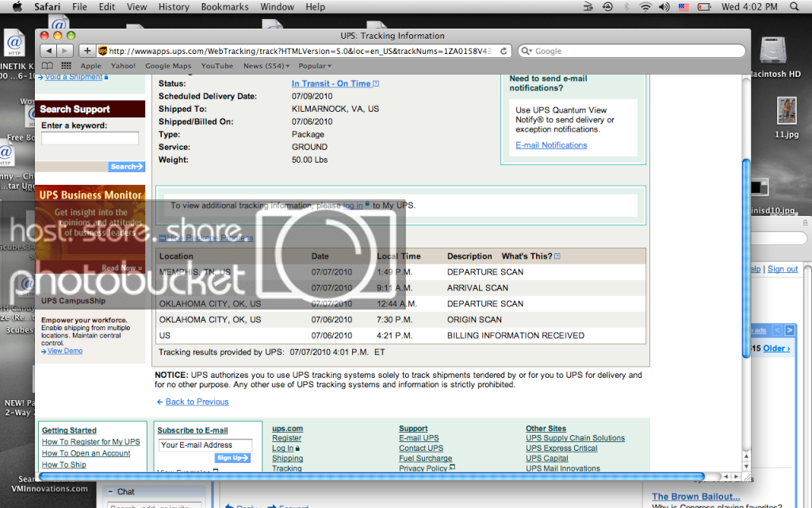Click the Your E-mail Address field
This screenshot has height=508, width=812.
pyautogui.click(x=205, y=444)
